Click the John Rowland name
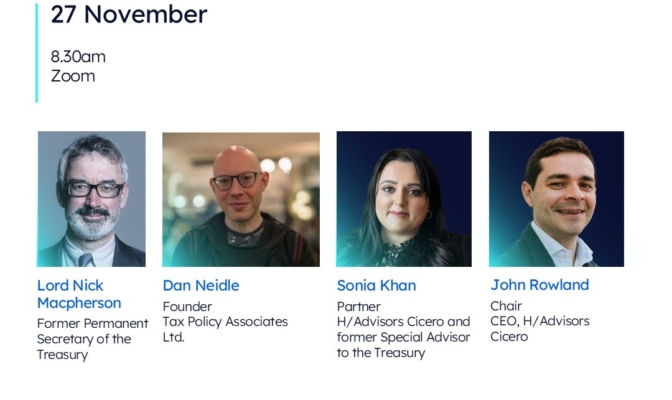Image resolution: width=672 pixels, height=400 pixels. (x=539, y=285)
